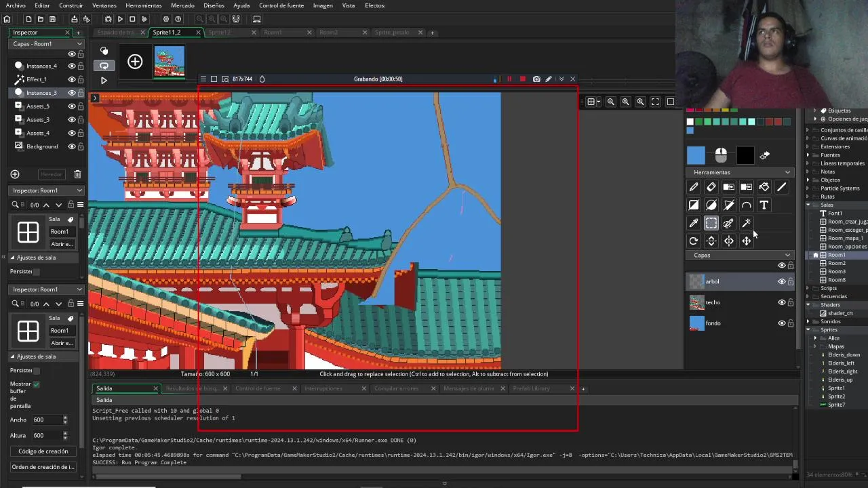Select the Eyedropper color picker tool

click(x=693, y=223)
